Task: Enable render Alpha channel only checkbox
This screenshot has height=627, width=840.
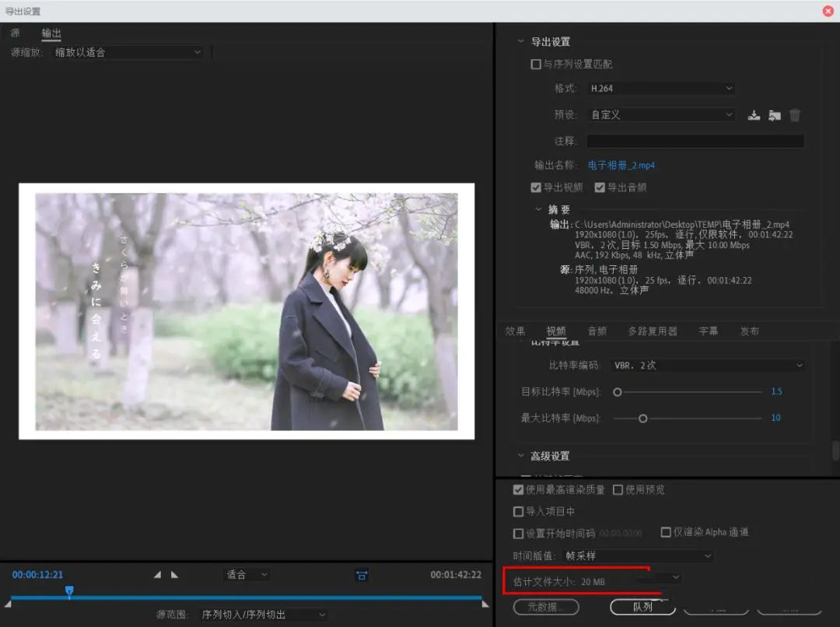Action: click(x=666, y=531)
